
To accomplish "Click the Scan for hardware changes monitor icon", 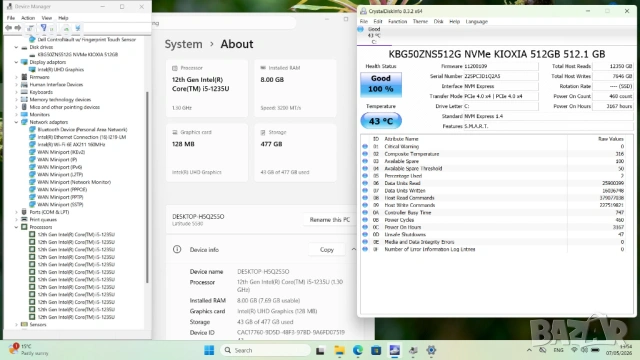I will pos(66,28).
